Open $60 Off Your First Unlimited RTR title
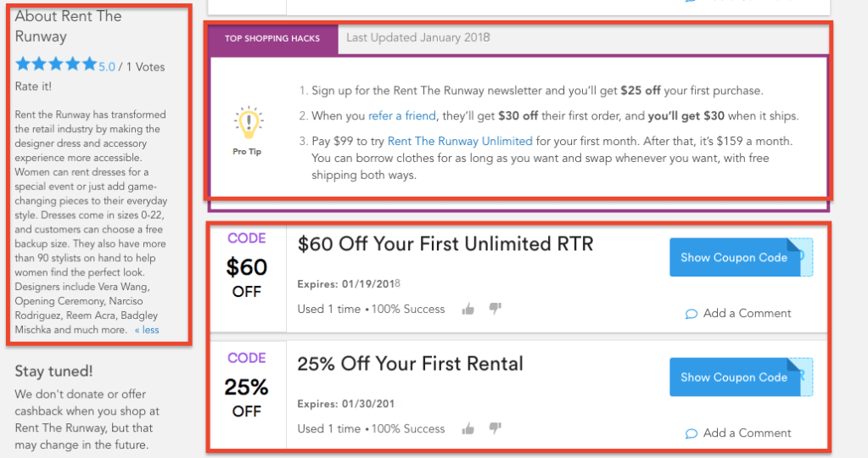This screenshot has height=458, width=868. click(445, 244)
